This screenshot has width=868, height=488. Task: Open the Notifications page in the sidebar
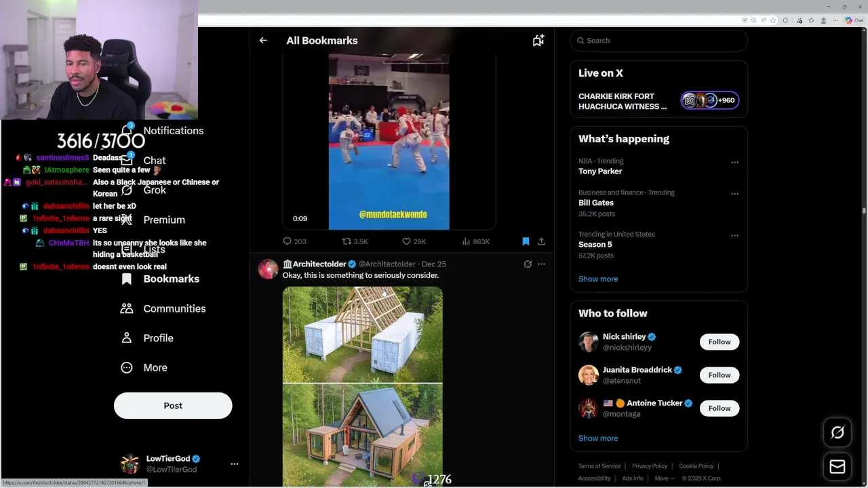[x=173, y=131]
